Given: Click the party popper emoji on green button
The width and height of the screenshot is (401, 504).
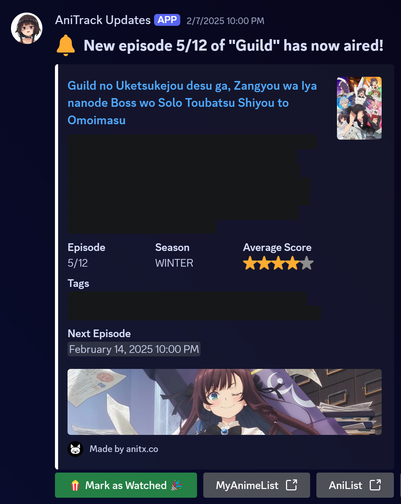Looking at the screenshot, I should tap(177, 485).
